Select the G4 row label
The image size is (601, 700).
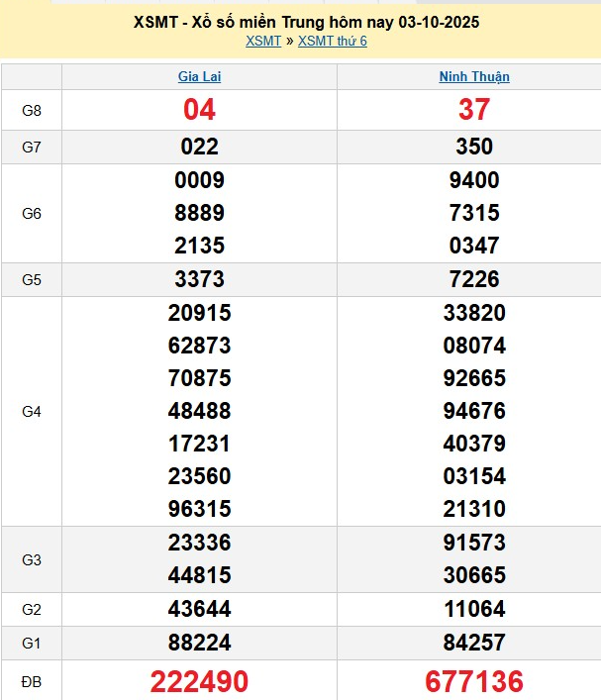pyautogui.click(x=32, y=411)
